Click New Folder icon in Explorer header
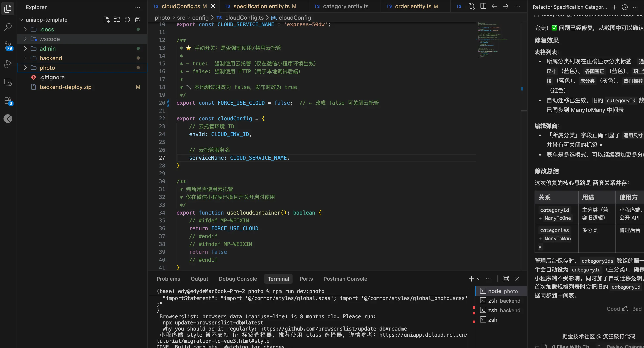Image resolution: width=644 pixels, height=348 pixels. (117, 19)
